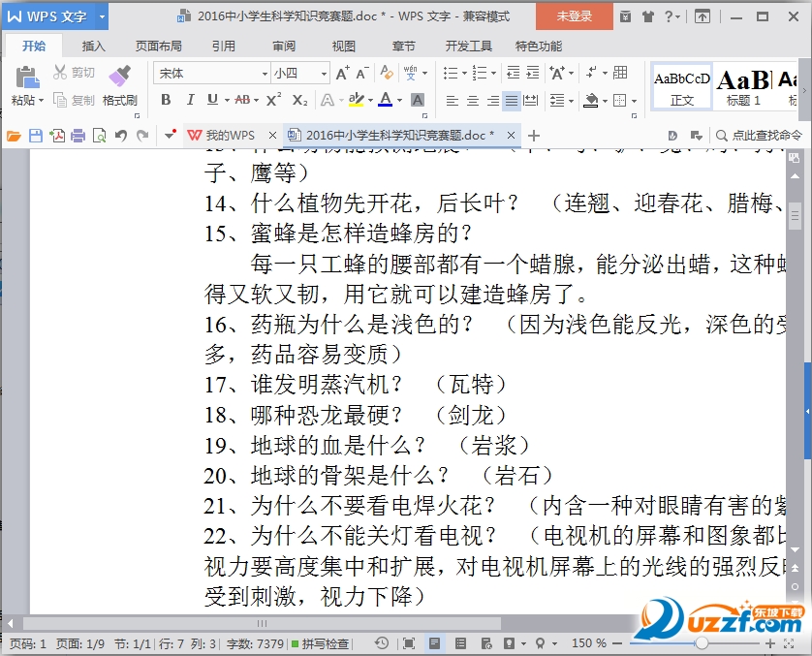812x656 pixels.
Task: Set center text alignment
Action: click(x=472, y=100)
